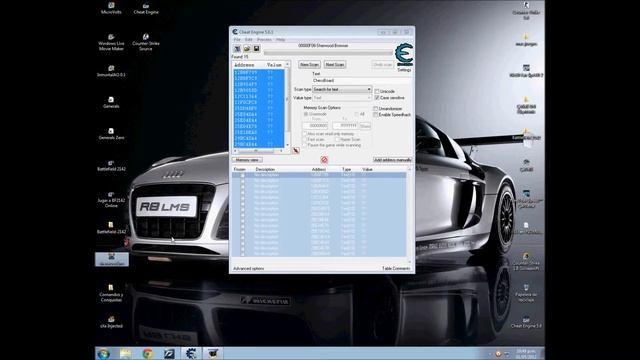Click the New Scan button
The image size is (640, 360).
pyautogui.click(x=309, y=64)
